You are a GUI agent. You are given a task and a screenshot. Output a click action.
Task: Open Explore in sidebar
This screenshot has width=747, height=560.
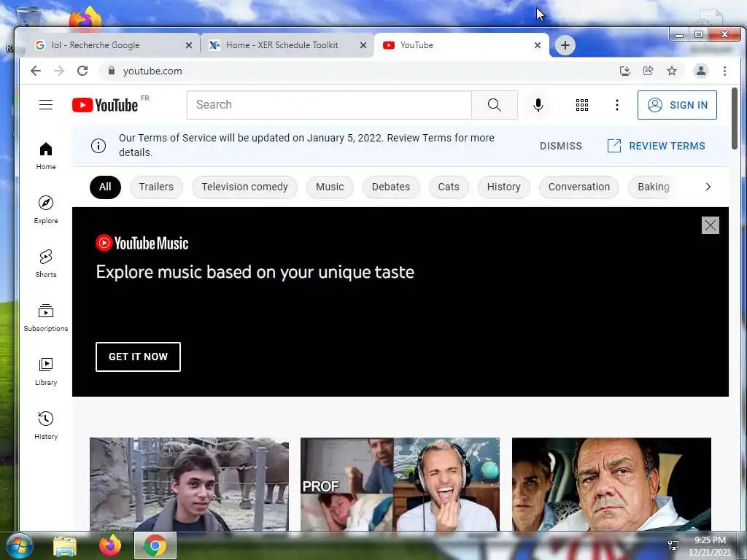(x=46, y=209)
